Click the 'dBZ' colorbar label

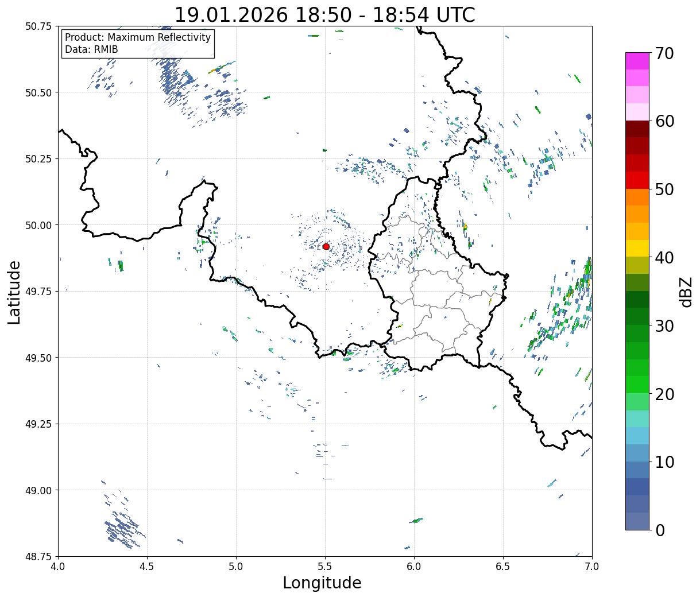click(x=686, y=292)
